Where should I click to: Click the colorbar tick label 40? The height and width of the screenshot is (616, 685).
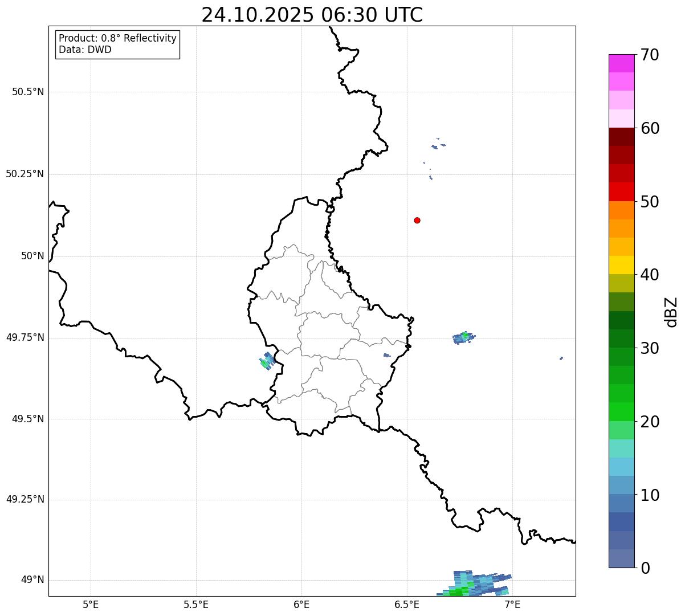click(650, 275)
